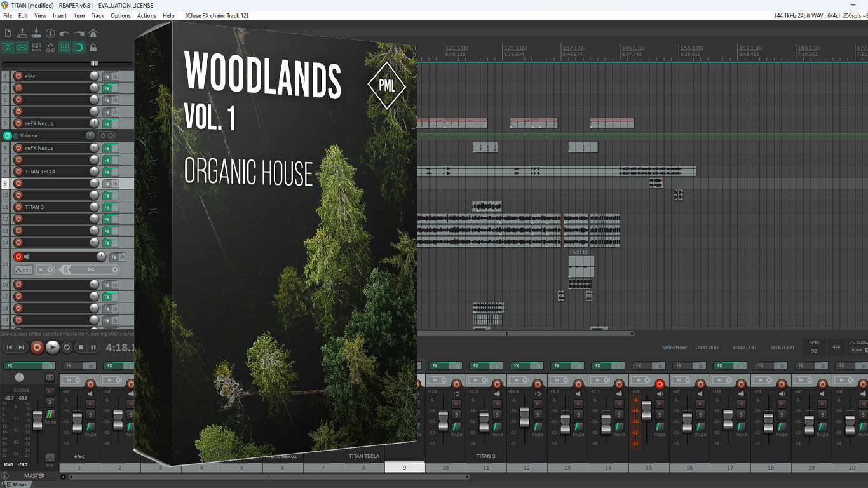Open the Track menu

click(x=98, y=15)
